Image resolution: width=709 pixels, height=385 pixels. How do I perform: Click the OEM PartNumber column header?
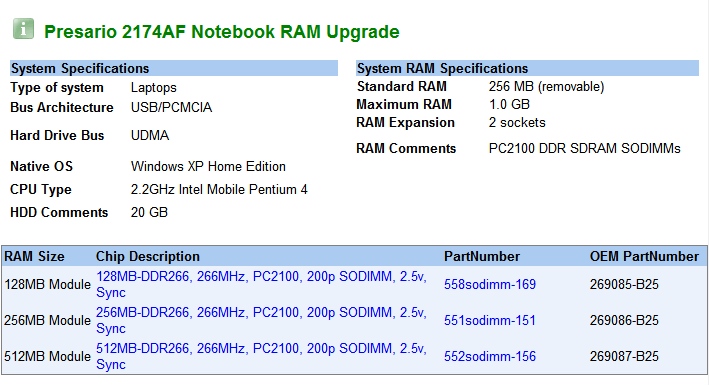click(644, 257)
